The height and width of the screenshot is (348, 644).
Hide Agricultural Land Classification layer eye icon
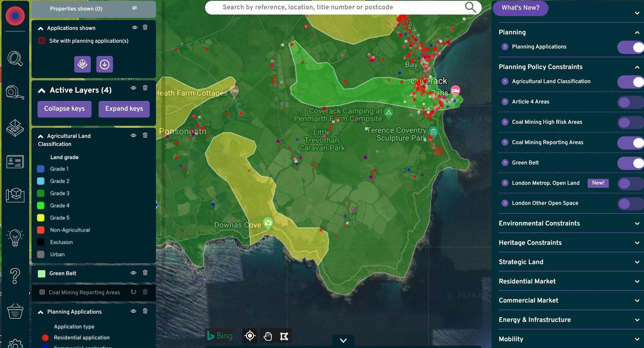point(133,135)
